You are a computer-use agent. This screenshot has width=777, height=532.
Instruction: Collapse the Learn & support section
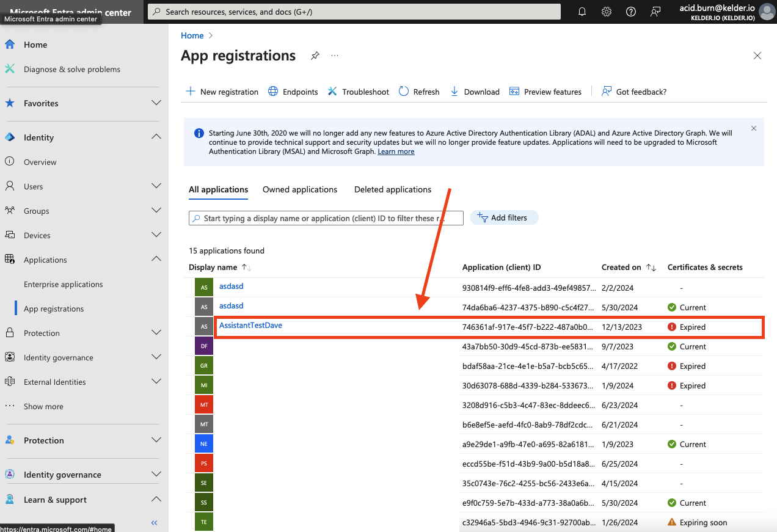click(156, 499)
